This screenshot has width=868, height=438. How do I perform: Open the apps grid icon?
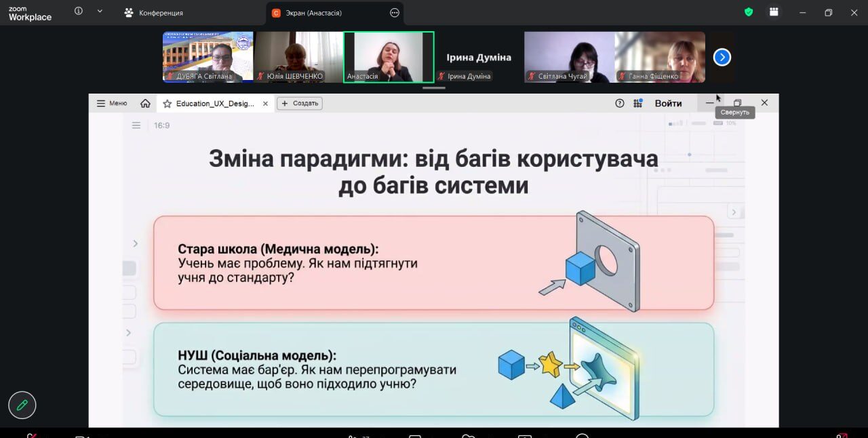click(637, 103)
